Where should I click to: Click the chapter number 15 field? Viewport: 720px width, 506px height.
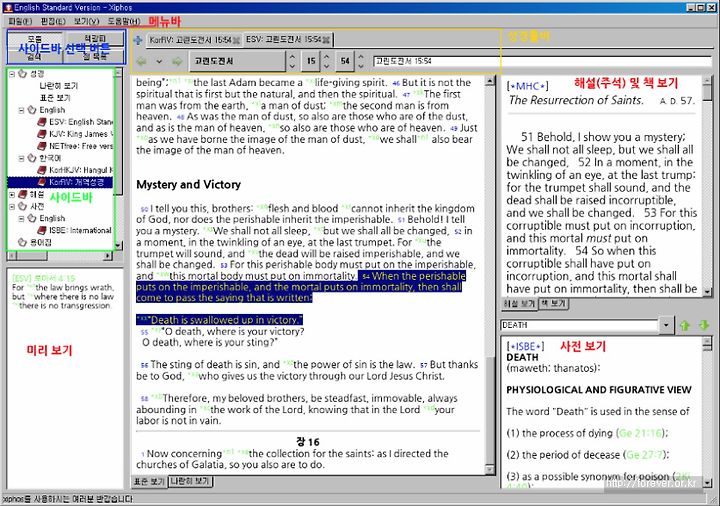tap(311, 61)
